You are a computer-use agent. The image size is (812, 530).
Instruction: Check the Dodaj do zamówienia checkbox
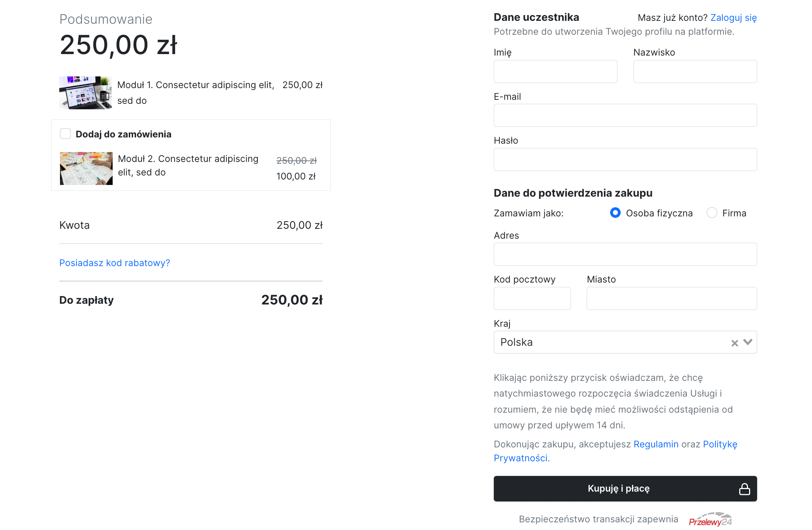point(65,134)
